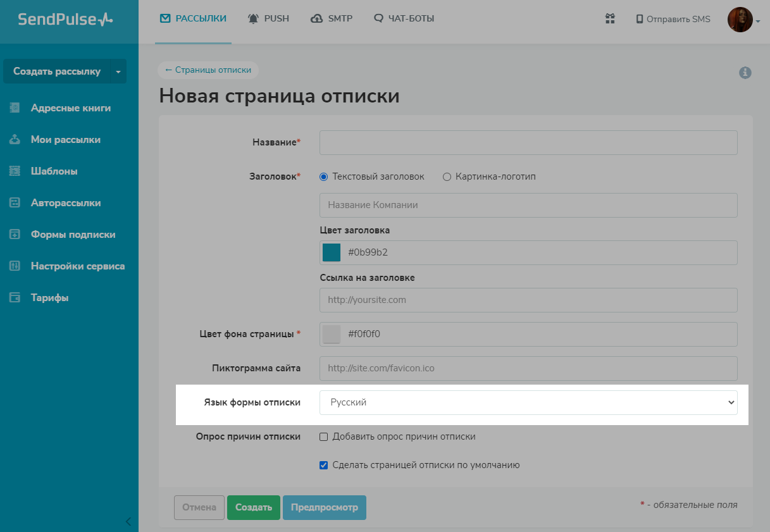Uncheck Сделать страницей отписки по умолчанию
This screenshot has width=770, height=532.
tap(324, 465)
